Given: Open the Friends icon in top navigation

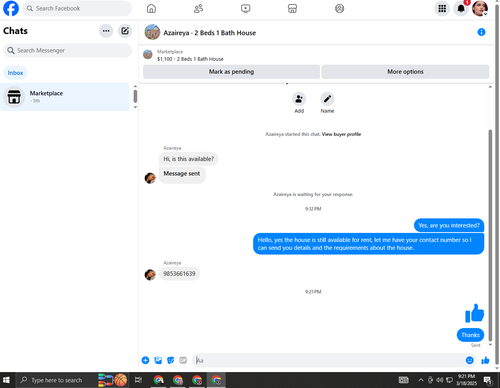Looking at the screenshot, I should click(x=198, y=8).
